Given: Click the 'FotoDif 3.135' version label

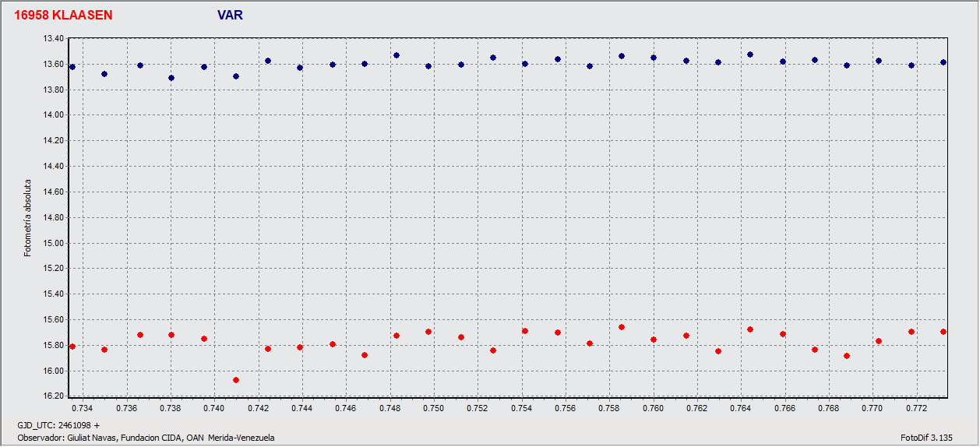Looking at the screenshot, I should pyautogui.click(x=926, y=438).
